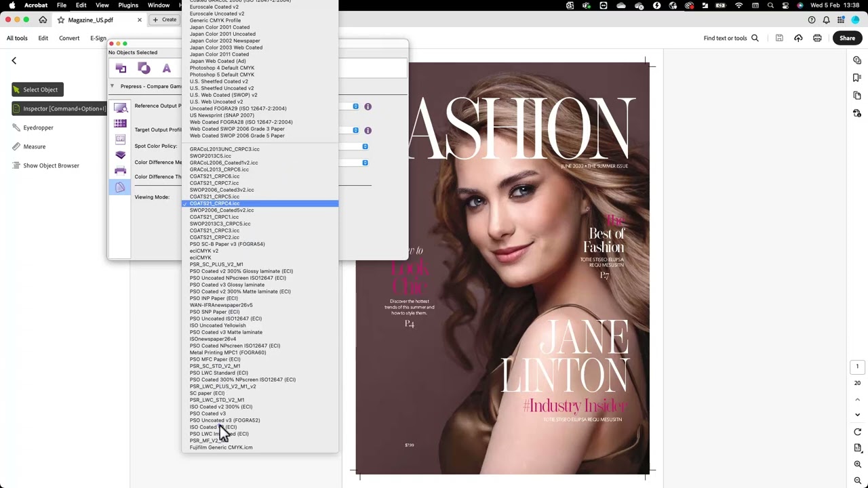This screenshot has height=488, width=868.
Task: Click Find text or tools search
Action: (x=731, y=38)
